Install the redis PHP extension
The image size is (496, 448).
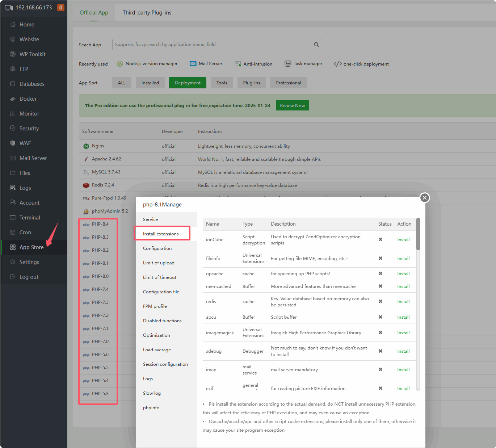point(403,302)
